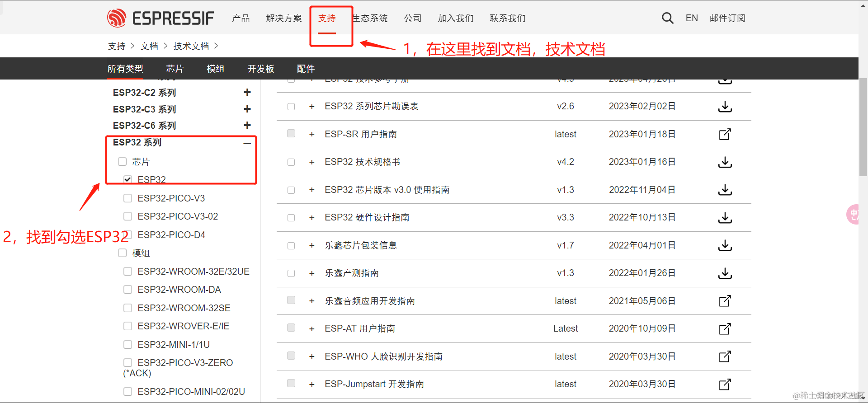Image resolution: width=868 pixels, height=403 pixels.
Task: Open ESP-Jumpstart 开发指南 external link icon
Action: click(725, 384)
